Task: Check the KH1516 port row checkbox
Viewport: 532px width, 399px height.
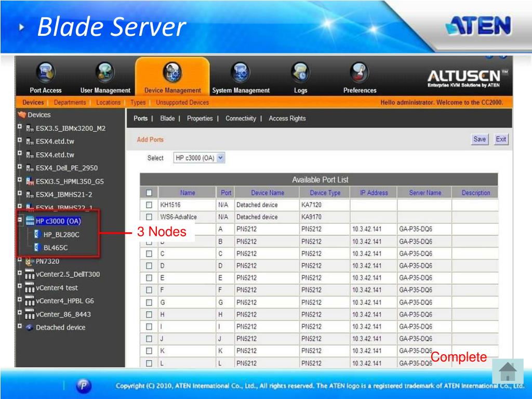Action: [149, 205]
